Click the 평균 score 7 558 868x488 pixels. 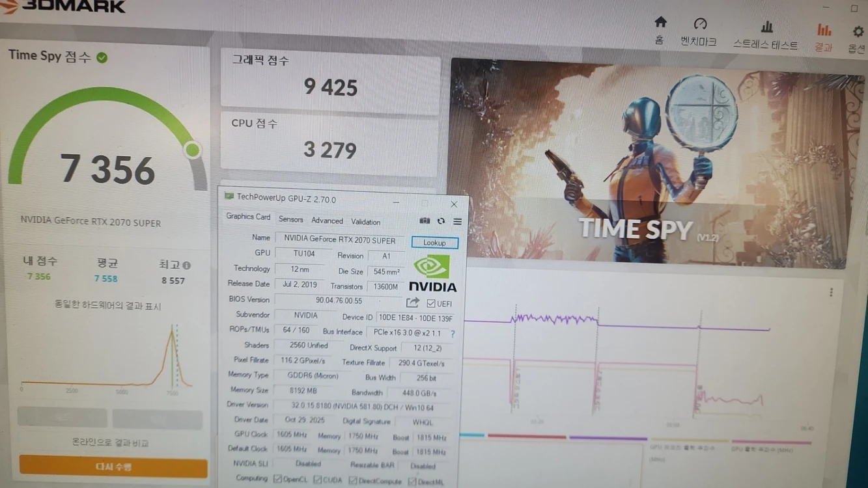click(105, 278)
